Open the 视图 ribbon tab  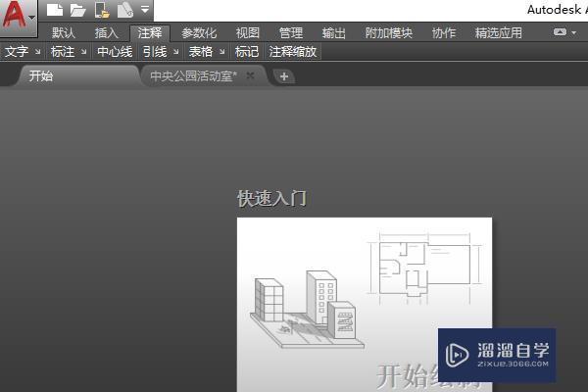point(248,33)
